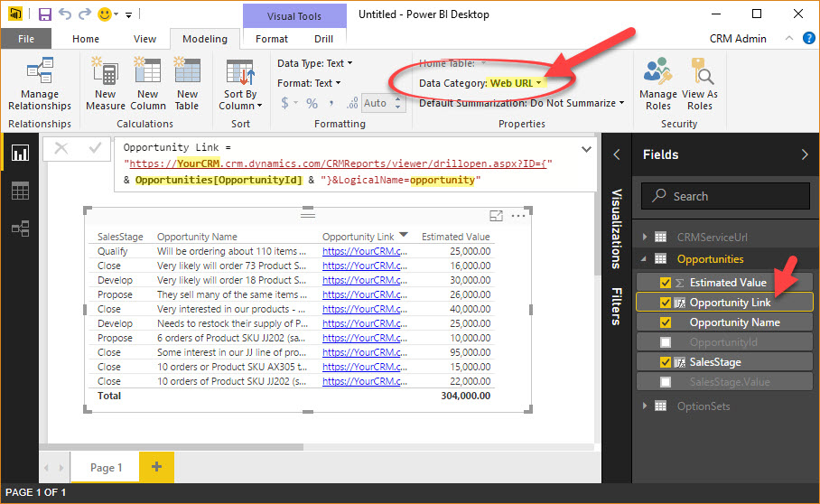Image resolution: width=820 pixels, height=504 pixels.
Task: Click the Fields Search box
Action: pyautogui.click(x=725, y=196)
